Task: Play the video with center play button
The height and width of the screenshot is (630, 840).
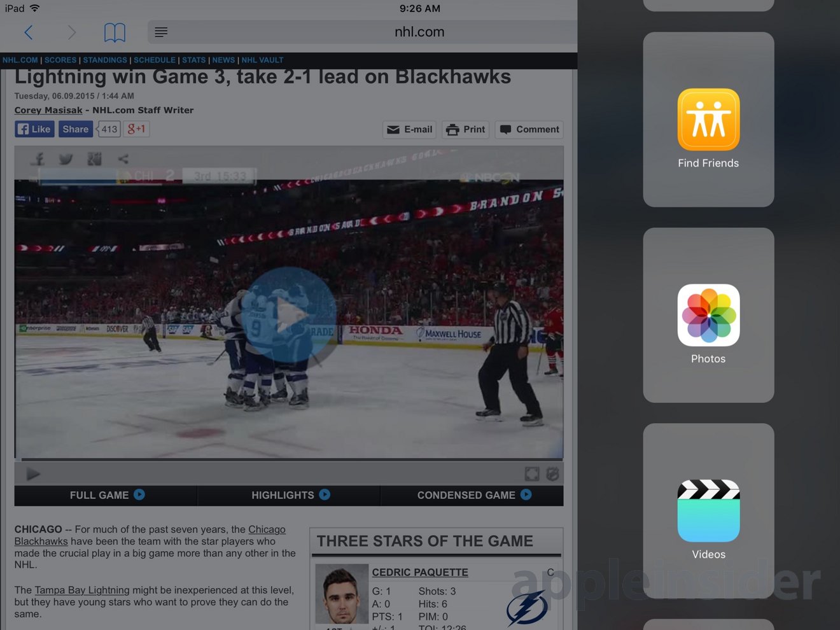Action: point(289,315)
